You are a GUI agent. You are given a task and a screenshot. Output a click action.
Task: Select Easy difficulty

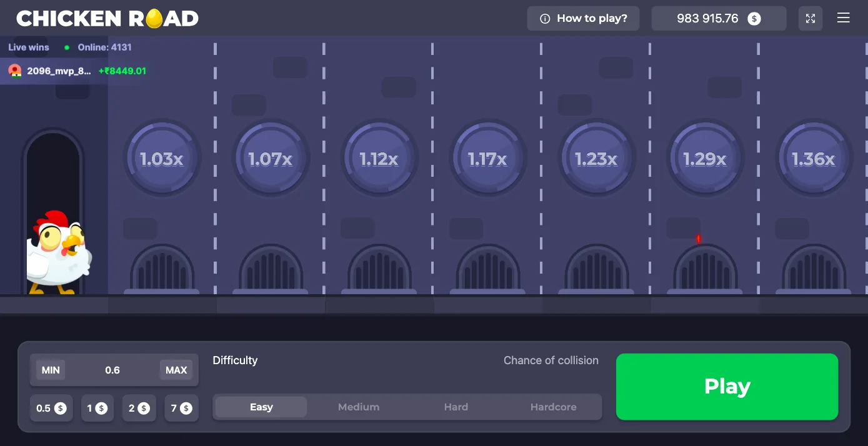(261, 407)
